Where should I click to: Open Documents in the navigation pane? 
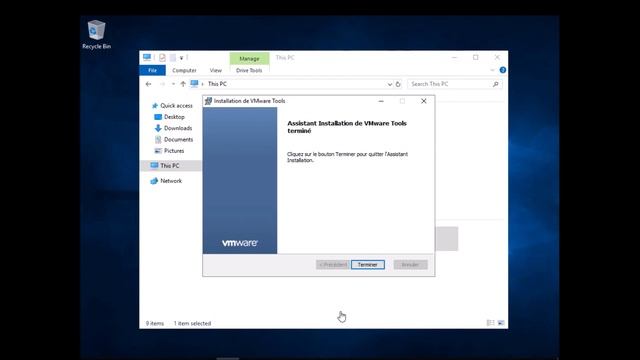coord(178,140)
